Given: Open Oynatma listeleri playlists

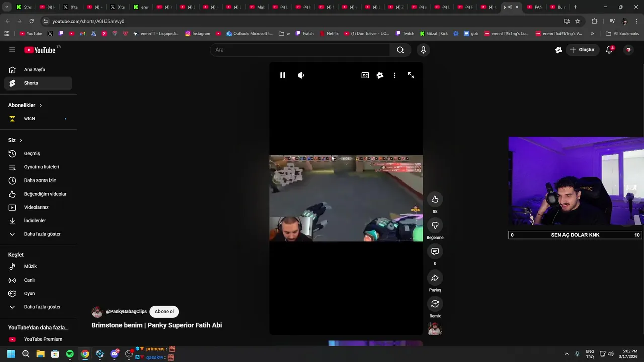Looking at the screenshot, I should 38,167.
